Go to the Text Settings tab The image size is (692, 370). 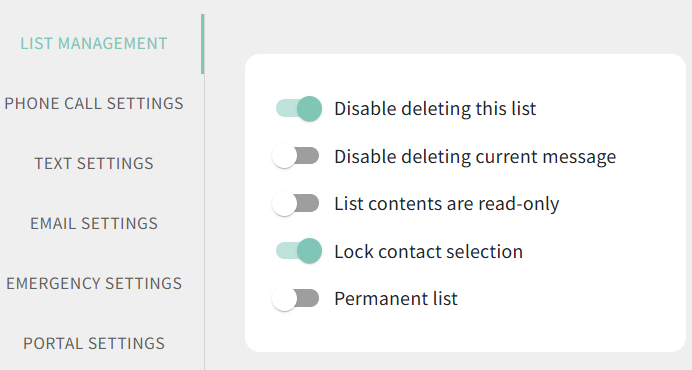pyautogui.click(x=94, y=163)
